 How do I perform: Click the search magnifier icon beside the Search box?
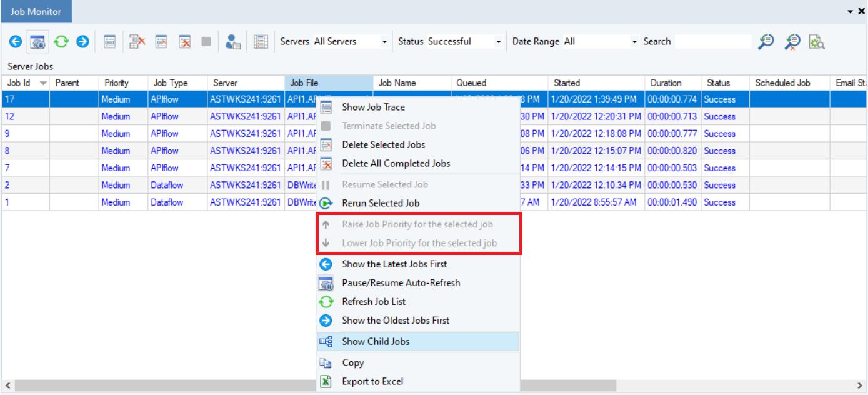766,42
